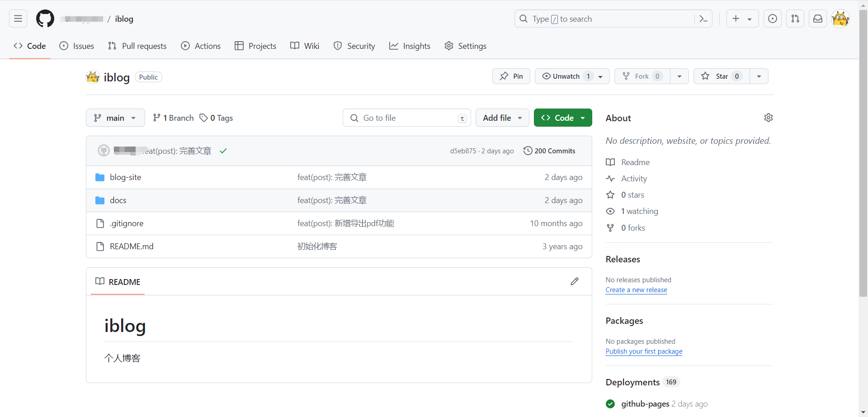868x417 pixels.
Task: Click the repository avatar beside iblog title
Action: (93, 77)
